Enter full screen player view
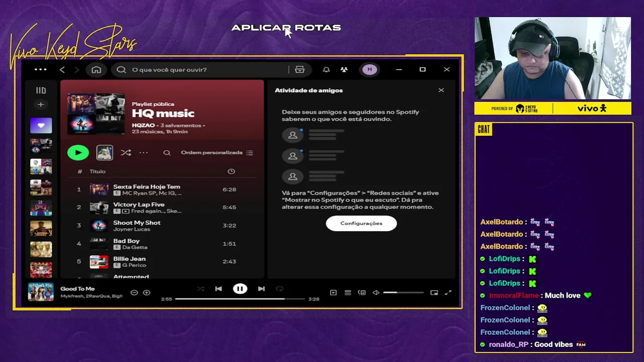 448,293
